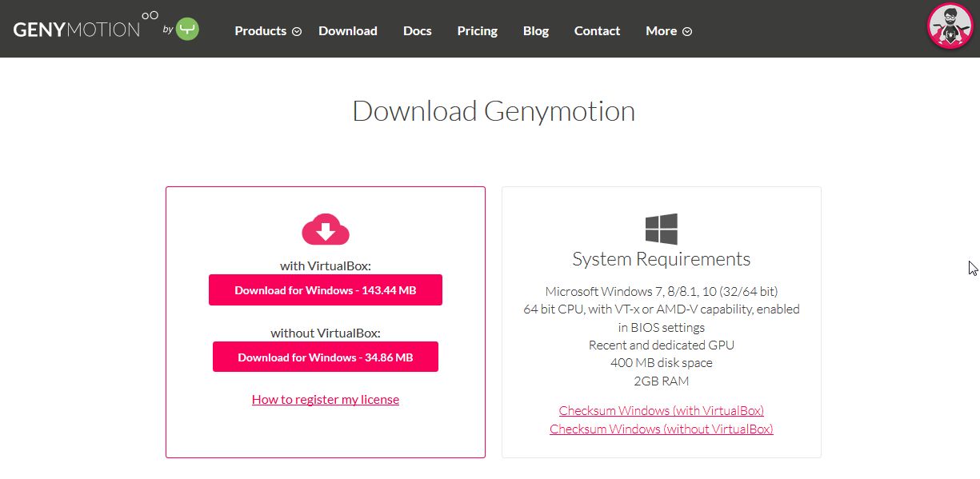Expand the More dropdown arrow
This screenshot has height=479, width=980.
click(x=687, y=32)
